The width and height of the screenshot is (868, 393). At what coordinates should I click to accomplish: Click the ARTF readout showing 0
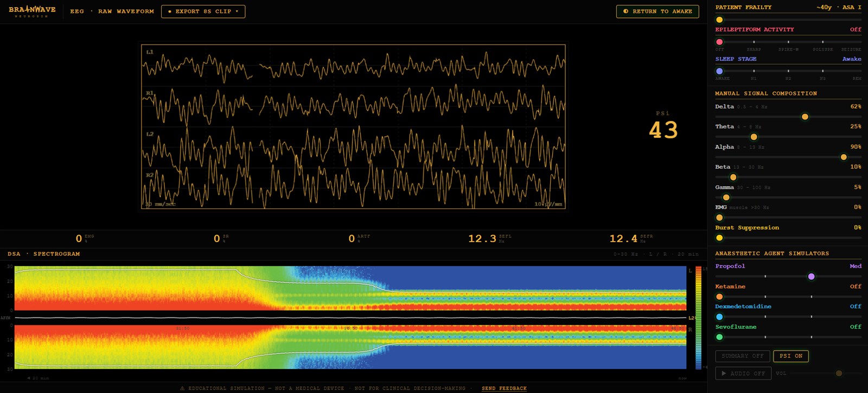352,239
